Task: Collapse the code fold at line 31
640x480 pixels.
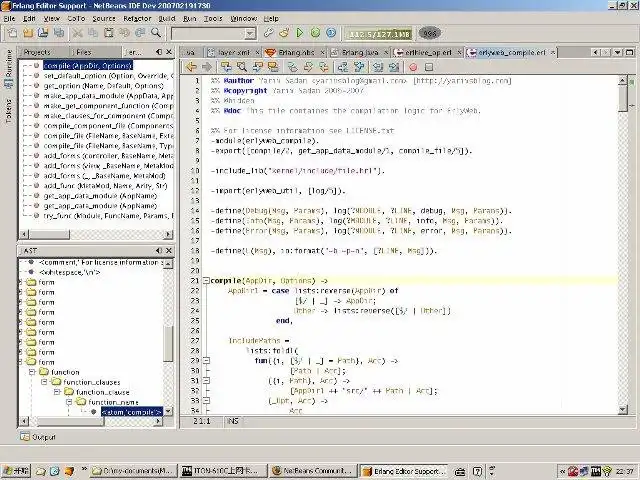Action: click(207, 380)
